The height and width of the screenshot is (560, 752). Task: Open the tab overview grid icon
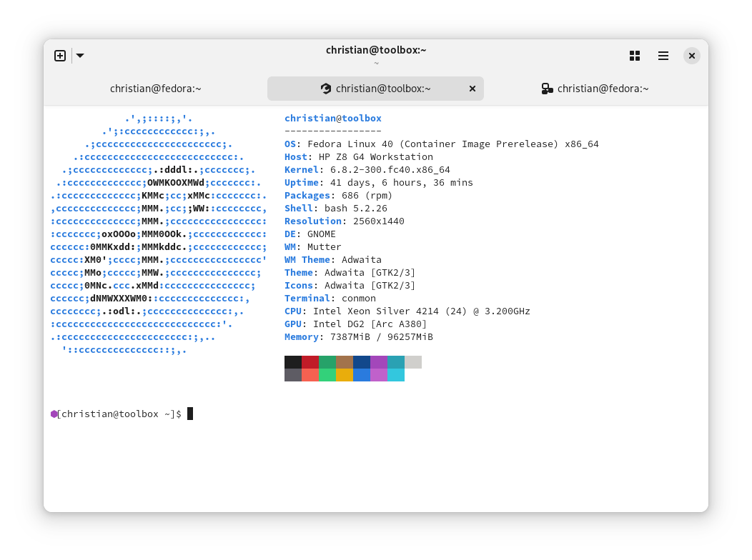point(635,56)
